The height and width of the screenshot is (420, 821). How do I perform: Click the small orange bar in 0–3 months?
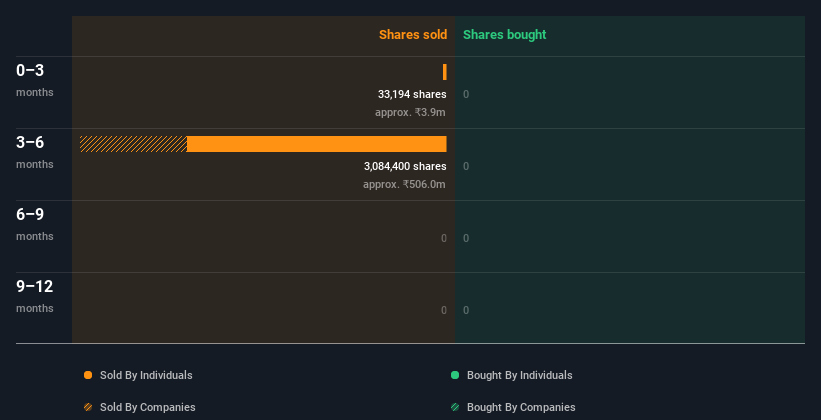pyautogui.click(x=445, y=72)
